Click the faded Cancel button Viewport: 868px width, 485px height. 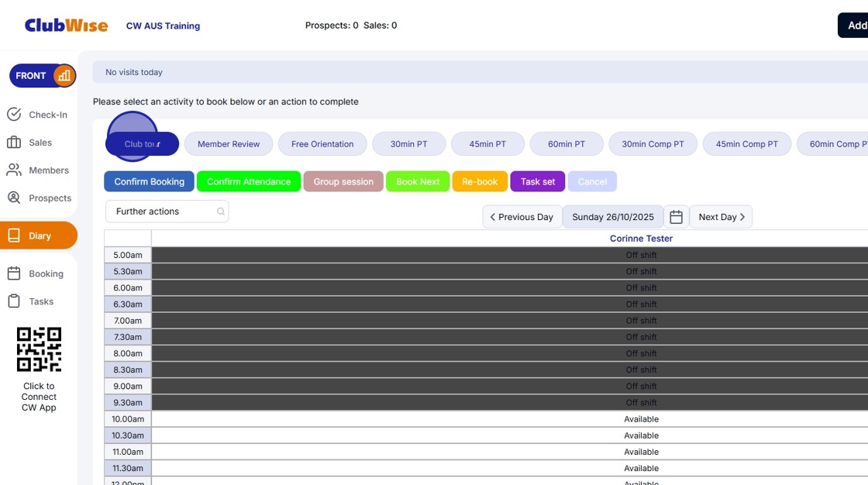[592, 181]
